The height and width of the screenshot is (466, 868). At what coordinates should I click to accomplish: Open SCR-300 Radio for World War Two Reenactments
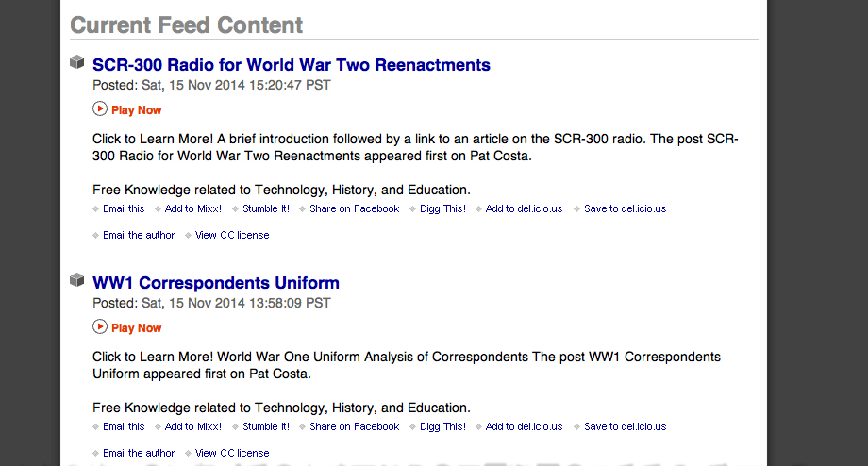click(292, 65)
